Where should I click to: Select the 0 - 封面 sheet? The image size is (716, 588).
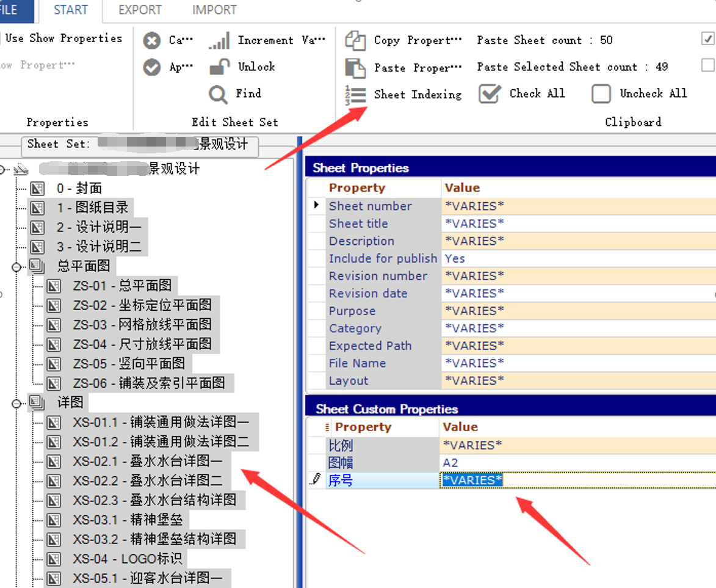point(79,189)
